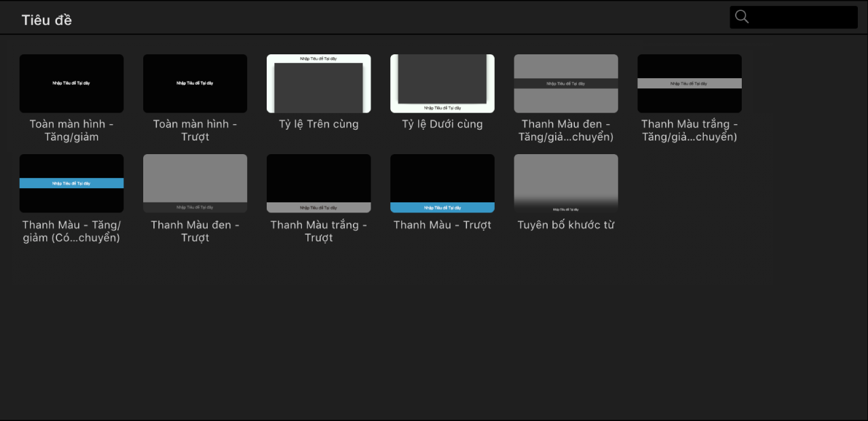The image size is (868, 421).
Task: Click the label "Tỷ lệ Dưới cùng"
Action: pyautogui.click(x=442, y=124)
